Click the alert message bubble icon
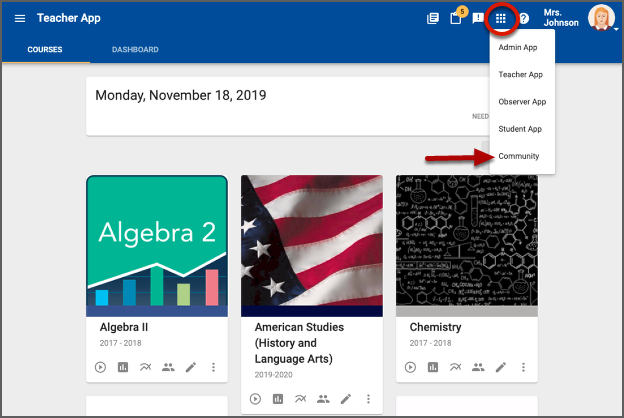This screenshot has width=624, height=418. pos(478,19)
